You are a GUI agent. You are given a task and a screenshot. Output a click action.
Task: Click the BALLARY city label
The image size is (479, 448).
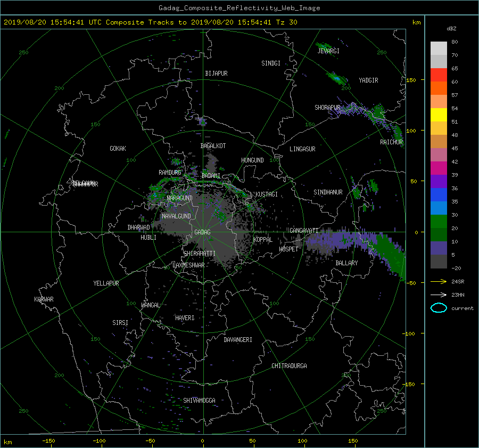point(346,263)
